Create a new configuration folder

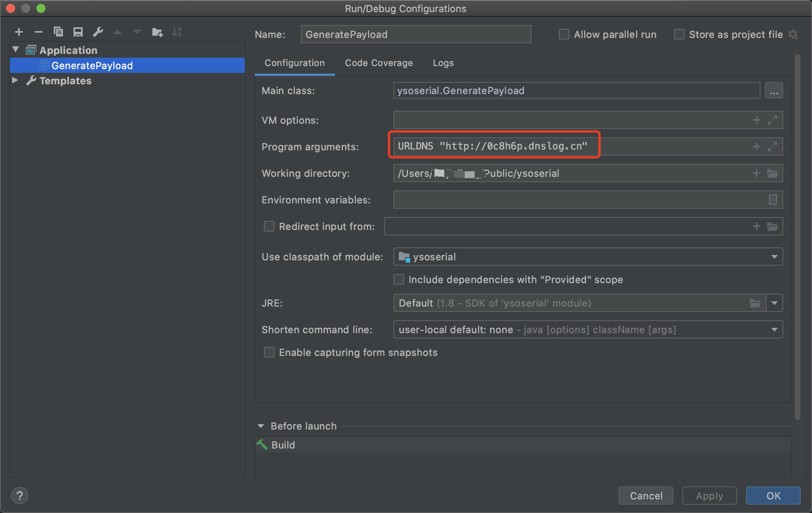click(x=157, y=32)
